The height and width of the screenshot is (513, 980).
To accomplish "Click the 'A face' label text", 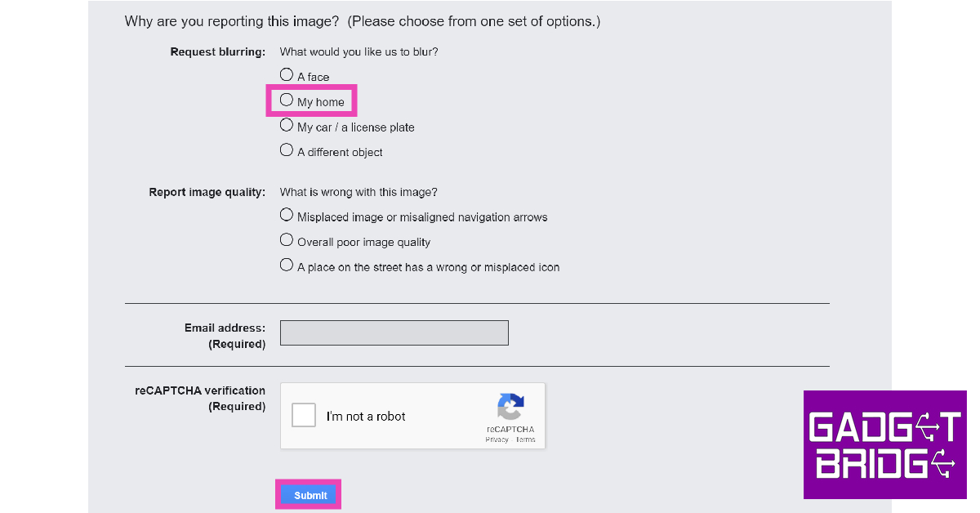I will [x=314, y=78].
